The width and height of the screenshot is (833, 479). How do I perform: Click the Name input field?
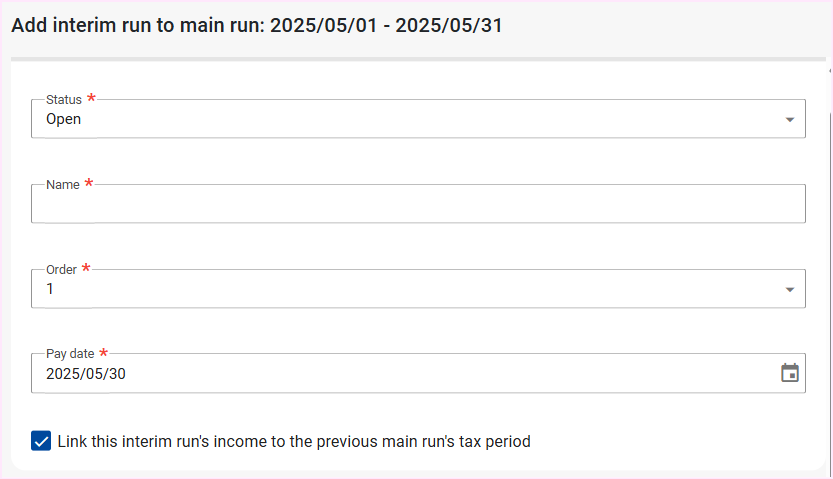tap(418, 205)
